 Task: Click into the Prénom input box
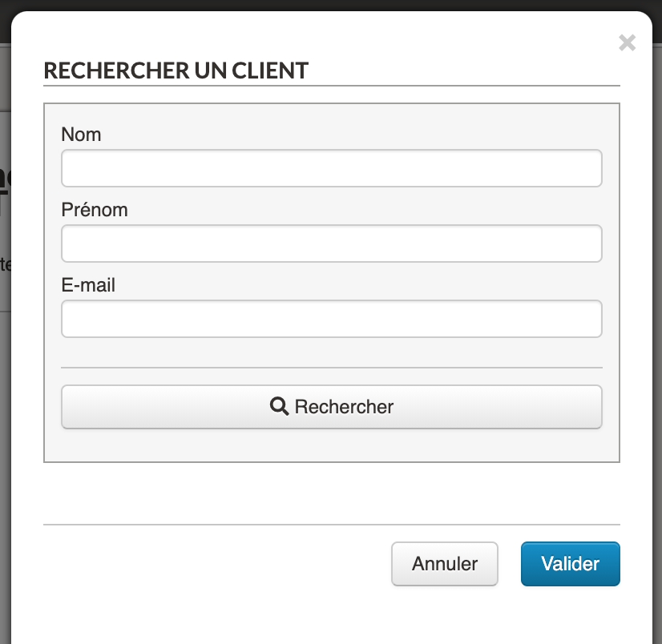[x=331, y=244]
